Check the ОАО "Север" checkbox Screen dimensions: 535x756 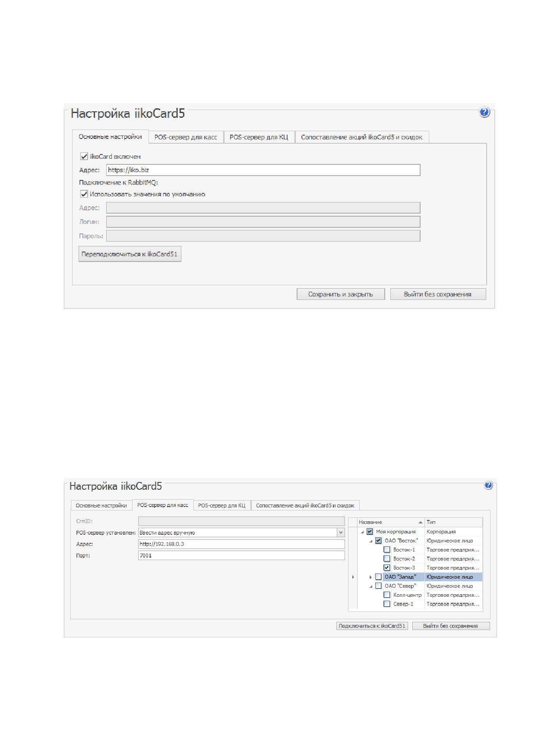click(378, 586)
